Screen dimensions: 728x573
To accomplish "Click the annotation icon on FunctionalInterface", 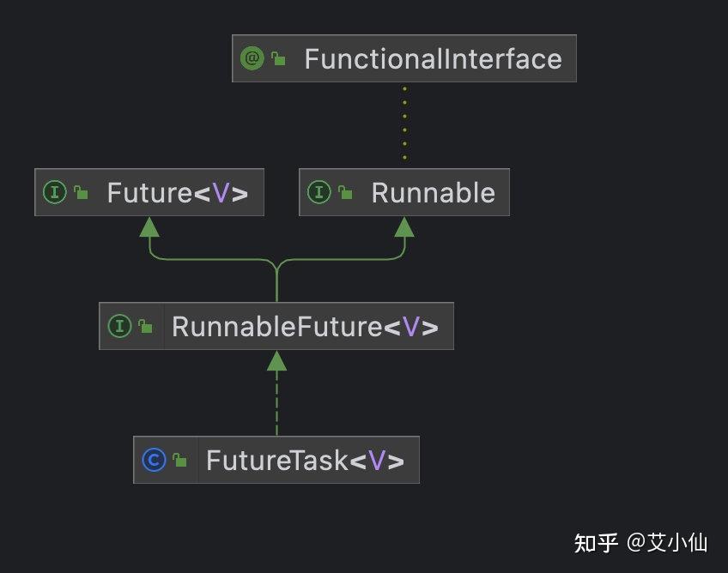I will click(x=252, y=58).
